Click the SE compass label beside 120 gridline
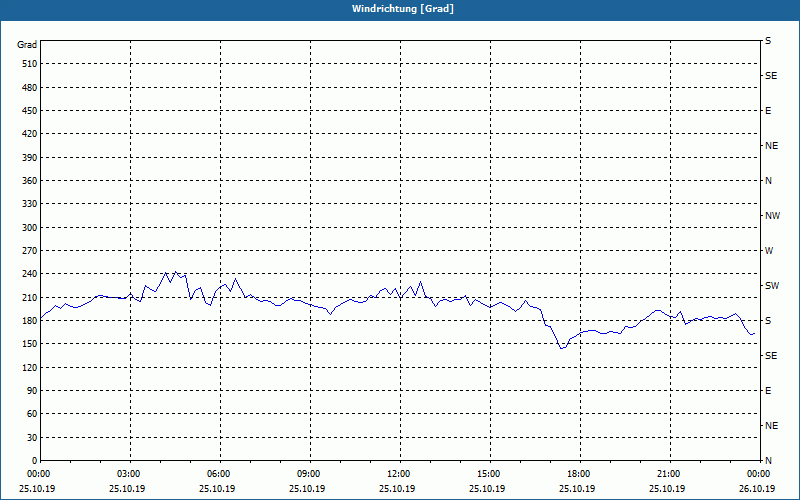This screenshot has width=800, height=500. [771, 356]
